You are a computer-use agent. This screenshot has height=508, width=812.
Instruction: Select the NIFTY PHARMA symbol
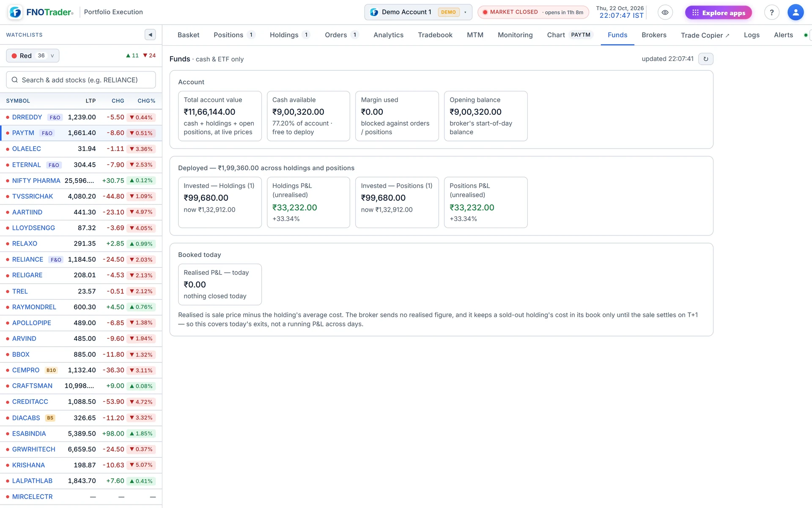point(36,181)
